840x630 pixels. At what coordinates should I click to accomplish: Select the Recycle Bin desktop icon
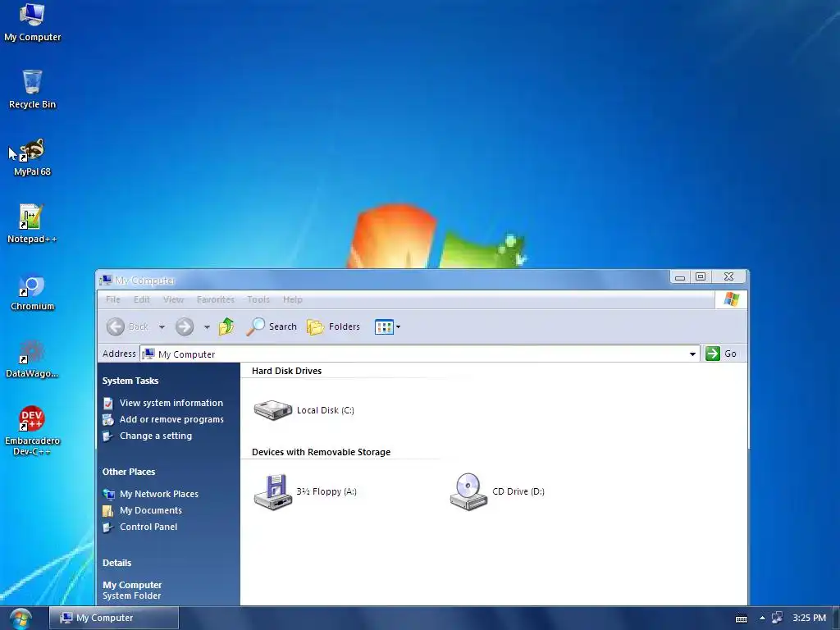(x=32, y=89)
